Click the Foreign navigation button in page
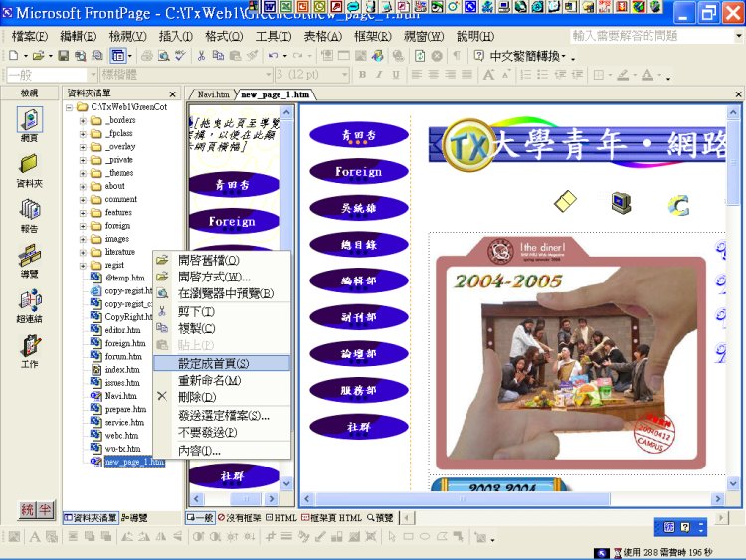Viewport: 746px width, 560px height. (x=359, y=171)
